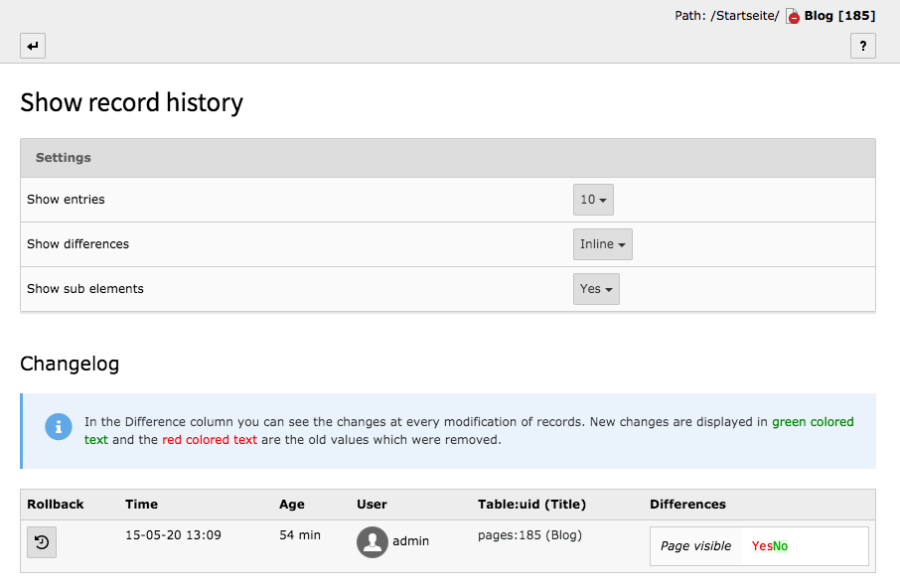This screenshot has height=588, width=900.
Task: Click the go-back arrow button
Action: (33, 46)
